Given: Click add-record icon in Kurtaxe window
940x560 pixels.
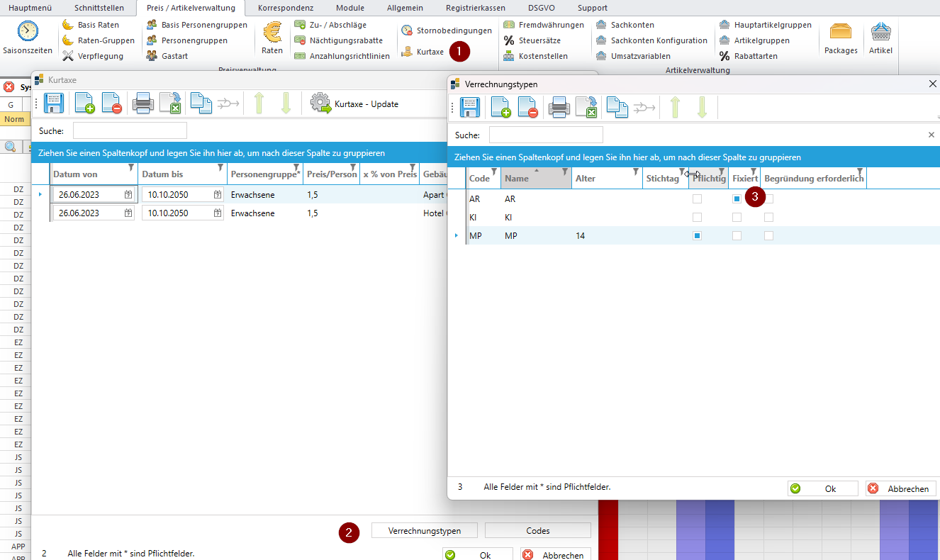Looking at the screenshot, I should coord(84,103).
